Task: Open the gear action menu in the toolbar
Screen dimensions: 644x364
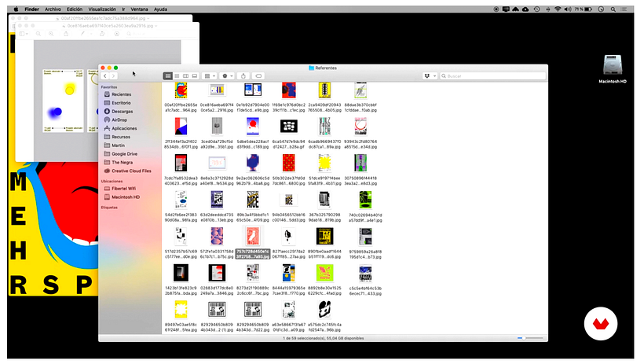Action: pos(227,76)
